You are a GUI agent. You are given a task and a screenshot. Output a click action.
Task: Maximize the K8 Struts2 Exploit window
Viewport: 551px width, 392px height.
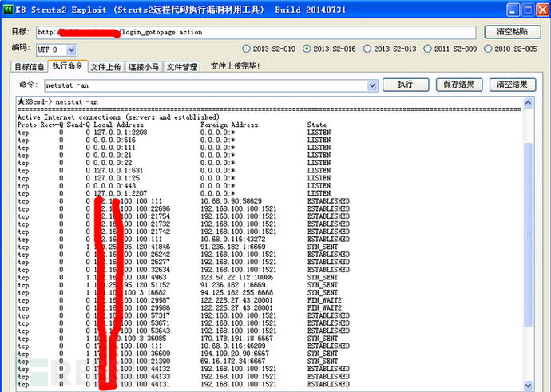click(528, 10)
